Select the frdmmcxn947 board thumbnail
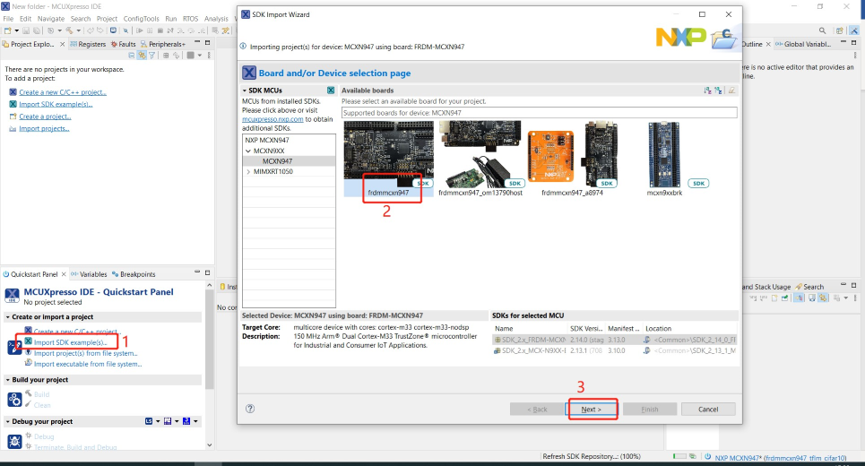The width and height of the screenshot is (865, 466). (x=388, y=159)
